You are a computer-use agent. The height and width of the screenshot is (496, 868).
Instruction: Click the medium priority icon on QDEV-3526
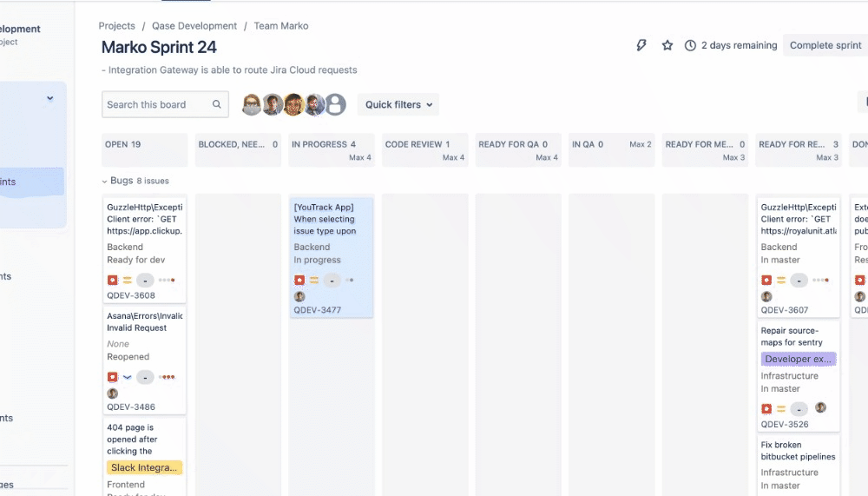(781, 409)
